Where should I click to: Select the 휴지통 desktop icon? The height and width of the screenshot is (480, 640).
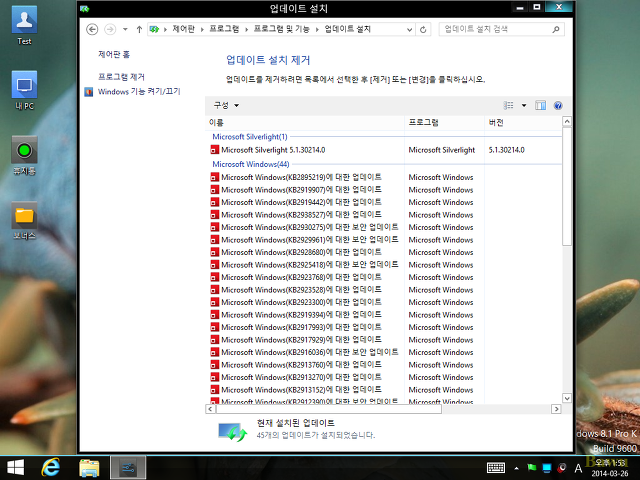pyautogui.click(x=24, y=156)
